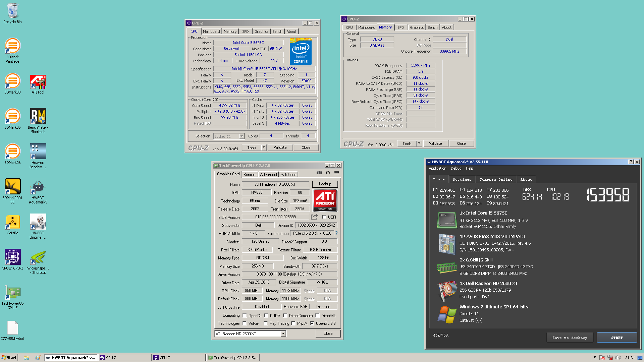Toggle the PhysX checkbox
The width and height of the screenshot is (644, 362).
(x=293, y=323)
